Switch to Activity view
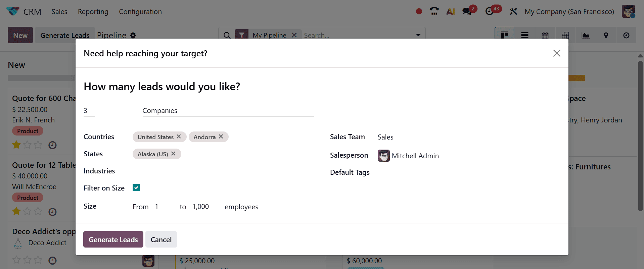Screen dimensions: 644x269 626,35
